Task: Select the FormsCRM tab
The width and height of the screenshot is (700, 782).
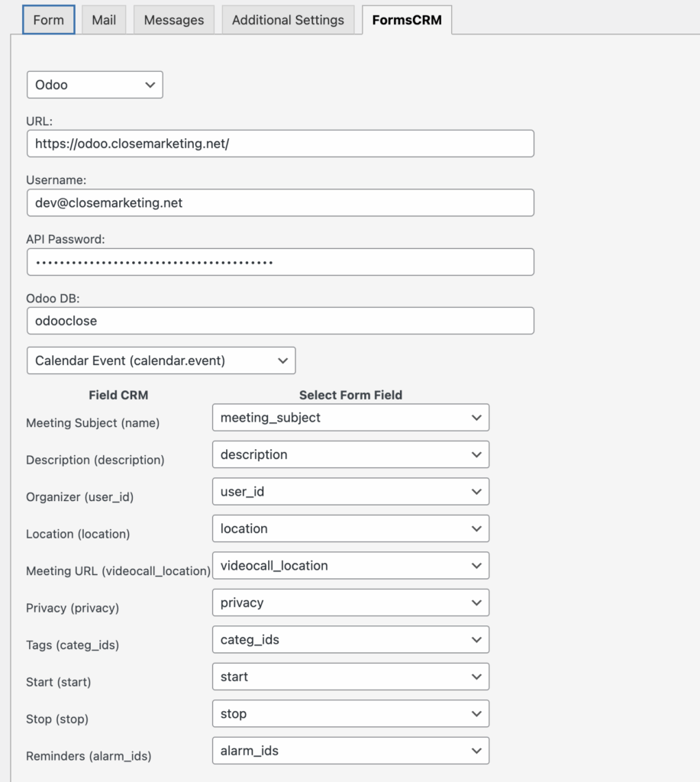Action: click(407, 20)
